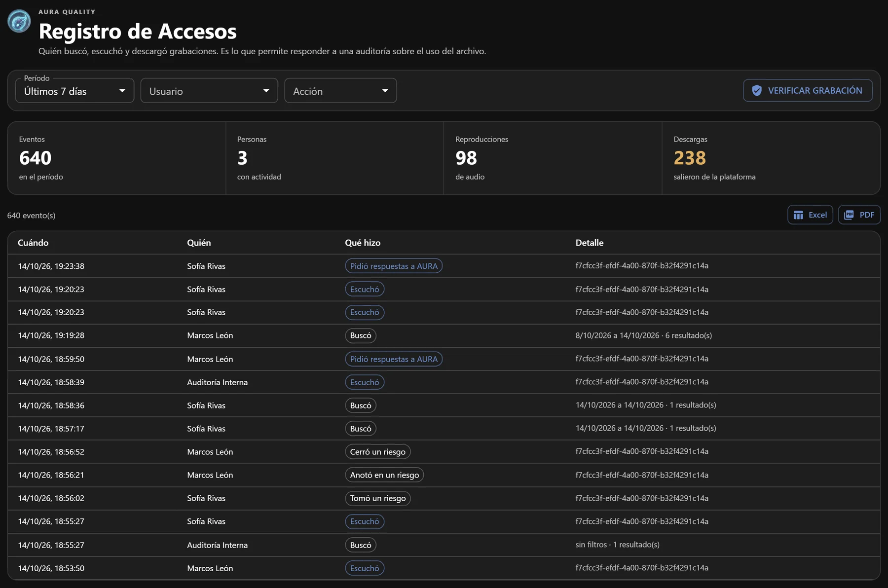The width and height of the screenshot is (888, 588).
Task: Click the Aura Quality logo icon
Action: (19, 21)
